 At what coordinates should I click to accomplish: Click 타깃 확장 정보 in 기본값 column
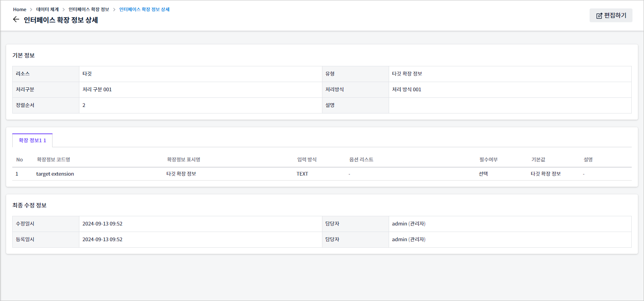click(x=545, y=174)
